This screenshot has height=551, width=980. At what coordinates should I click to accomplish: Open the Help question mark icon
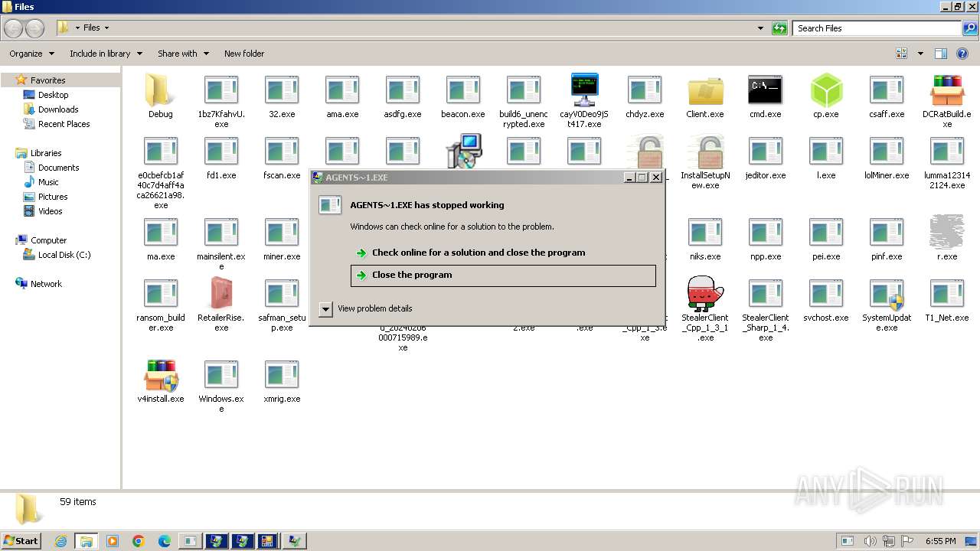964,54
